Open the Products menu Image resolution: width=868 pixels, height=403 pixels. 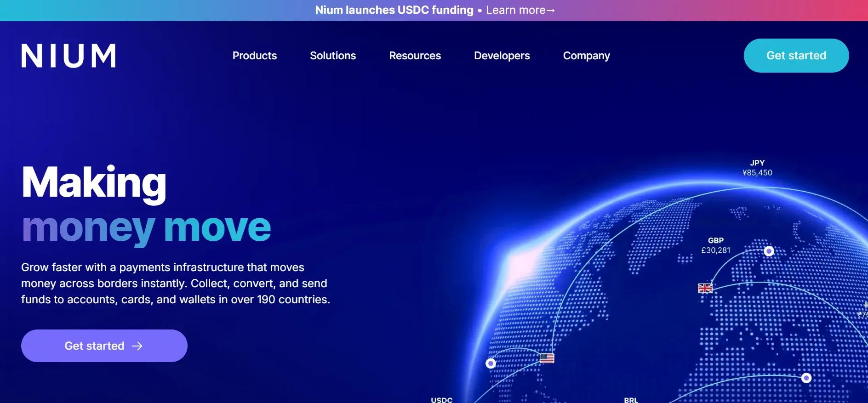(255, 56)
